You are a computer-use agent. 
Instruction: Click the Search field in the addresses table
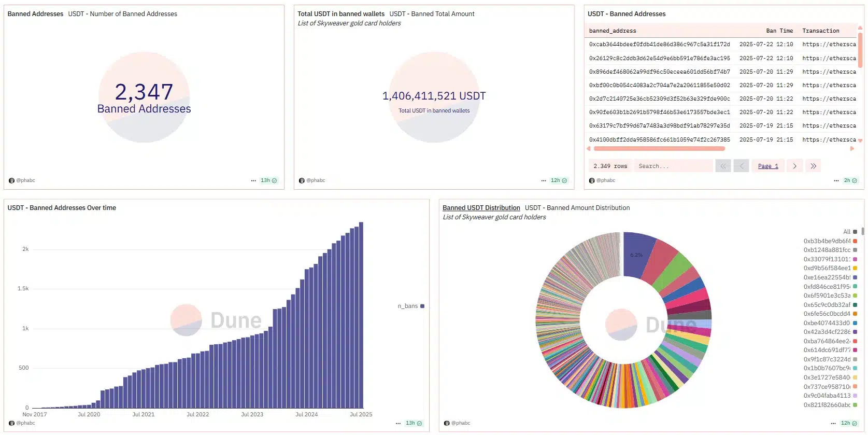(673, 166)
